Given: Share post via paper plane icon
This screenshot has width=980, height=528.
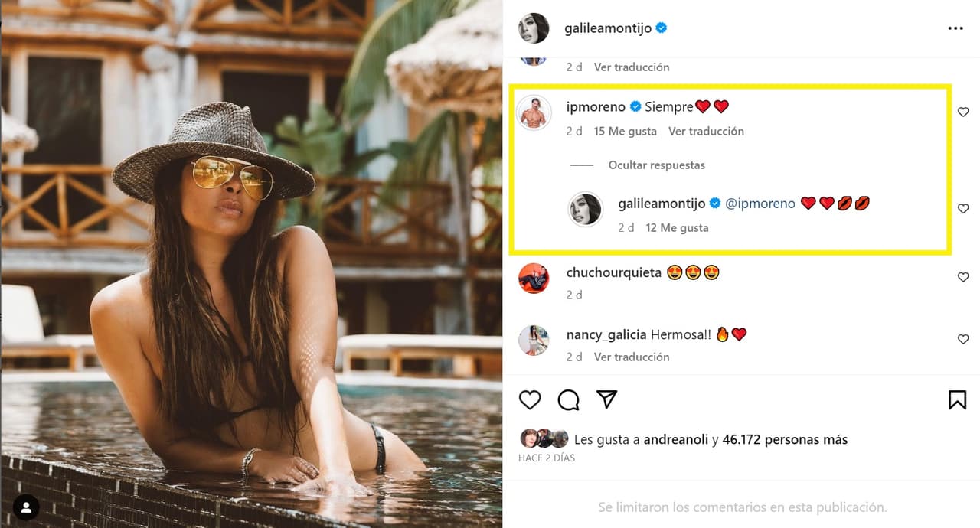Looking at the screenshot, I should pyautogui.click(x=606, y=399).
